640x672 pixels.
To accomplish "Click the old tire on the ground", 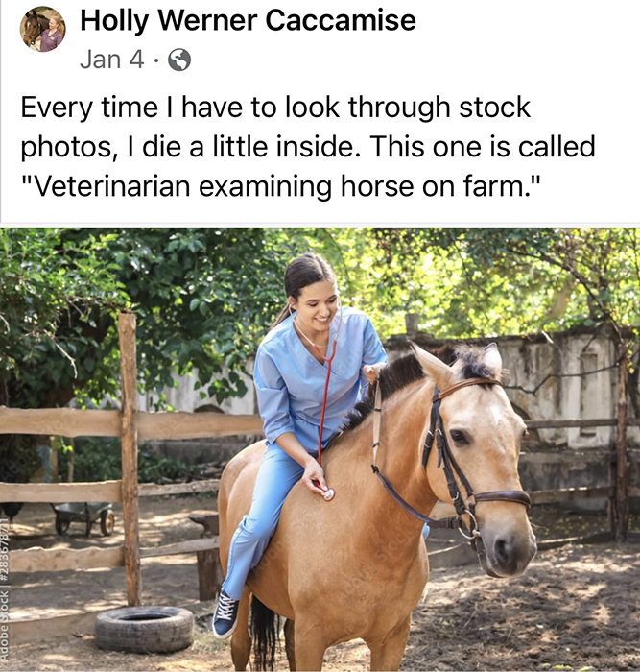I will click(144, 629).
